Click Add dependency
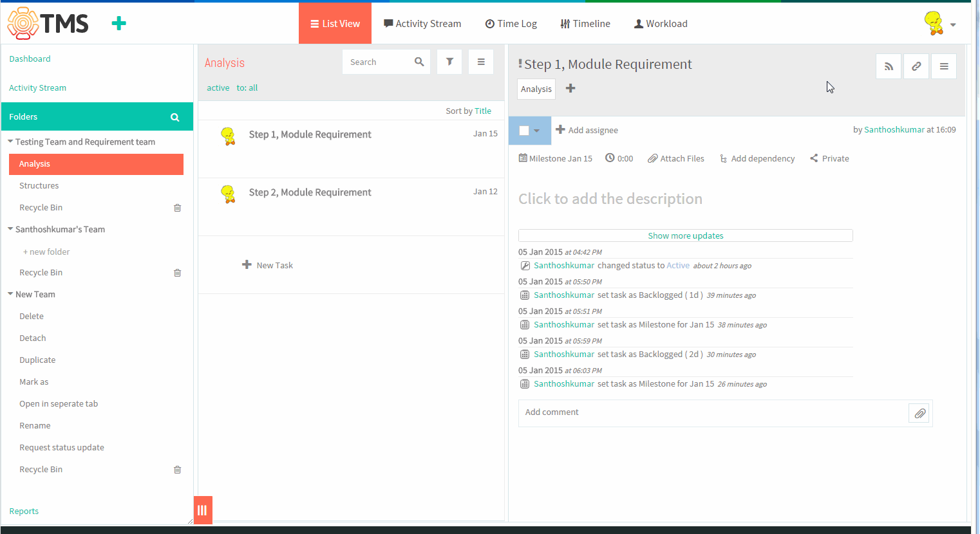The height and width of the screenshot is (534, 980). tap(757, 158)
